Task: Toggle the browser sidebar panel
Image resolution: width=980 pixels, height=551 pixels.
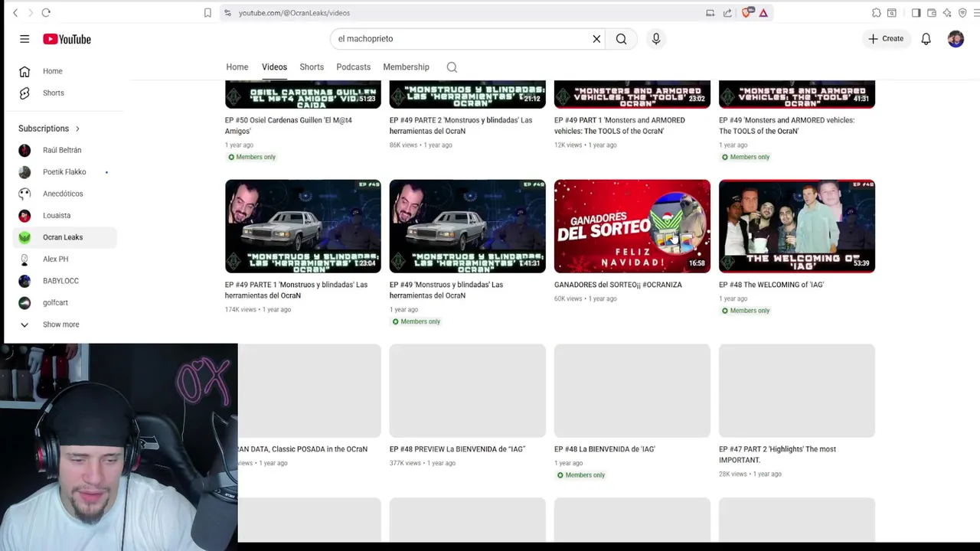Action: click(x=916, y=13)
